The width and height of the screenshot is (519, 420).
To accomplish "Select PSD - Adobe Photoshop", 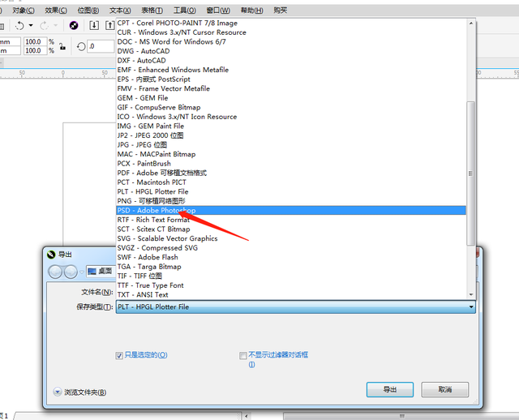I will click(291, 211).
